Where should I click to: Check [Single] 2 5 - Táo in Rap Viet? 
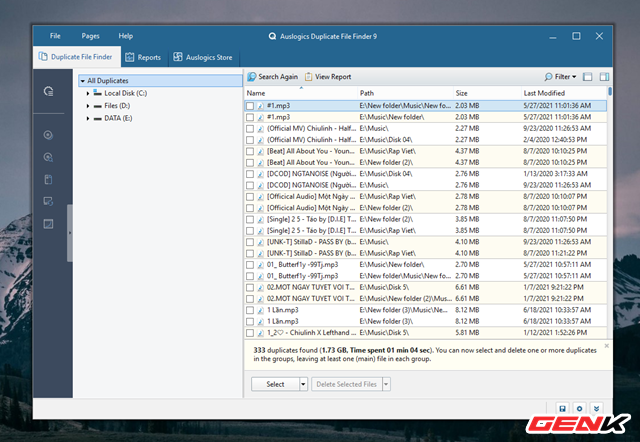pos(250,231)
